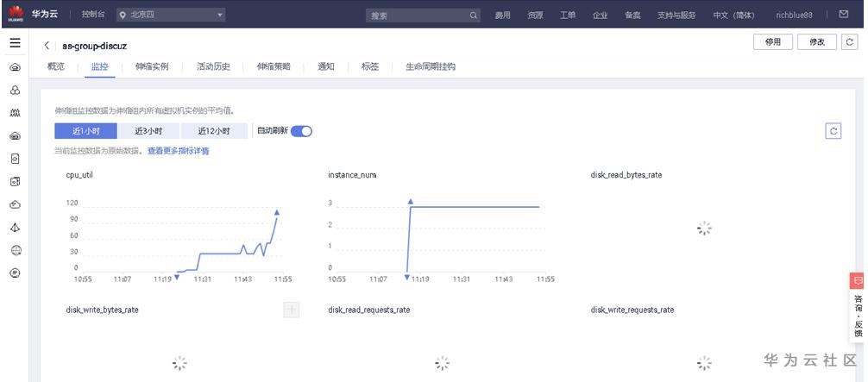Switch to the 伸缩策略 tab

point(274,66)
